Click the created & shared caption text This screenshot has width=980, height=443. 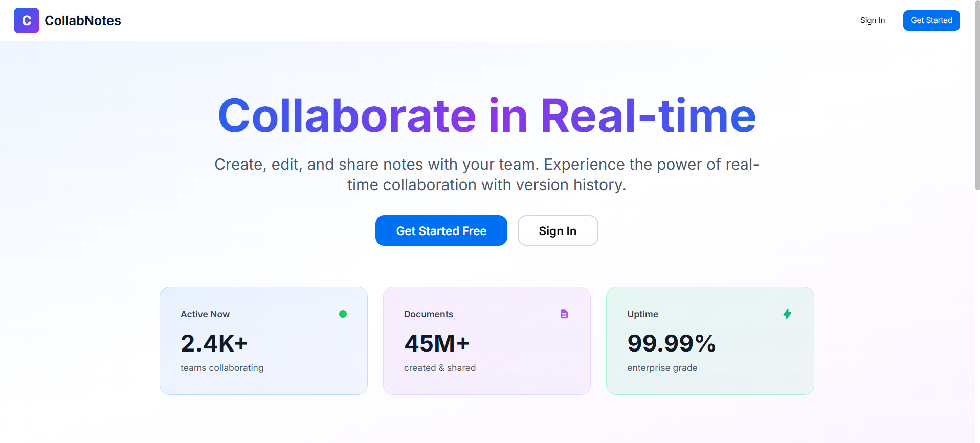tap(440, 367)
